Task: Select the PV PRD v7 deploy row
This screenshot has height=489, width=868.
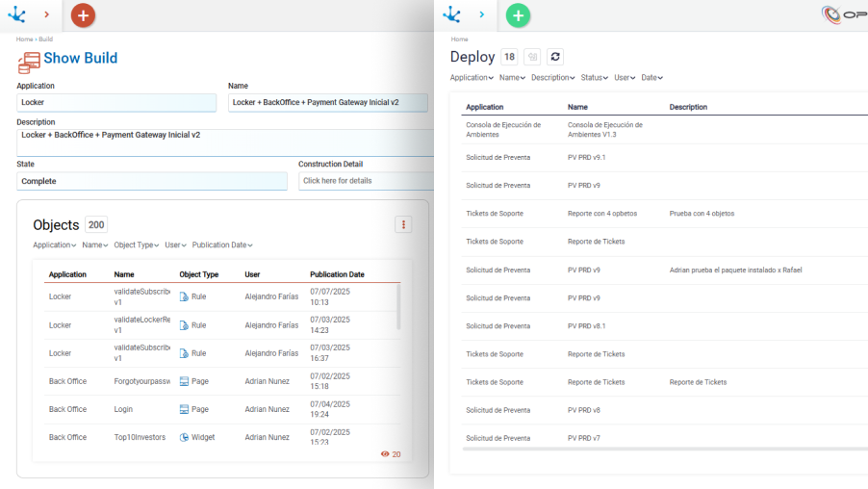Action: (664, 438)
